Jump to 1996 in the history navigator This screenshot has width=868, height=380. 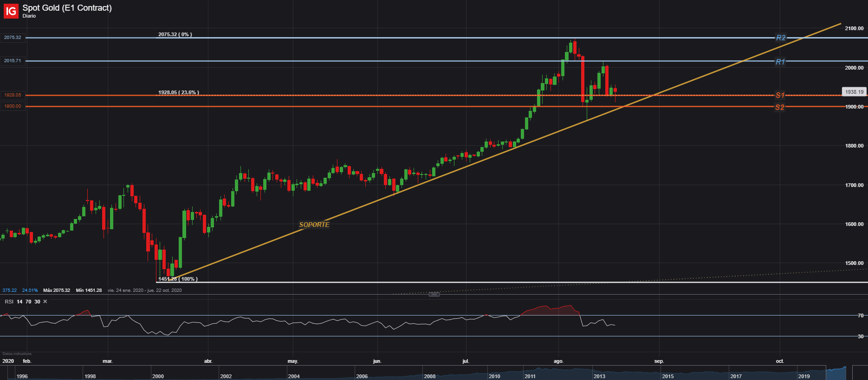[22, 376]
